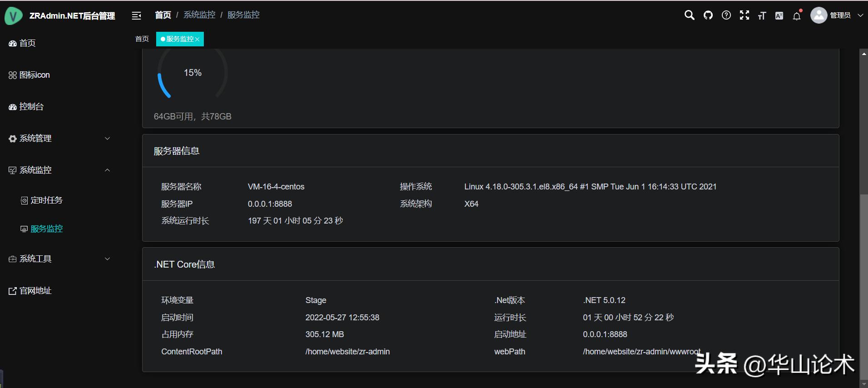868x388 pixels.
Task: Click the ZRAdmin.NET logo
Action: click(14, 16)
